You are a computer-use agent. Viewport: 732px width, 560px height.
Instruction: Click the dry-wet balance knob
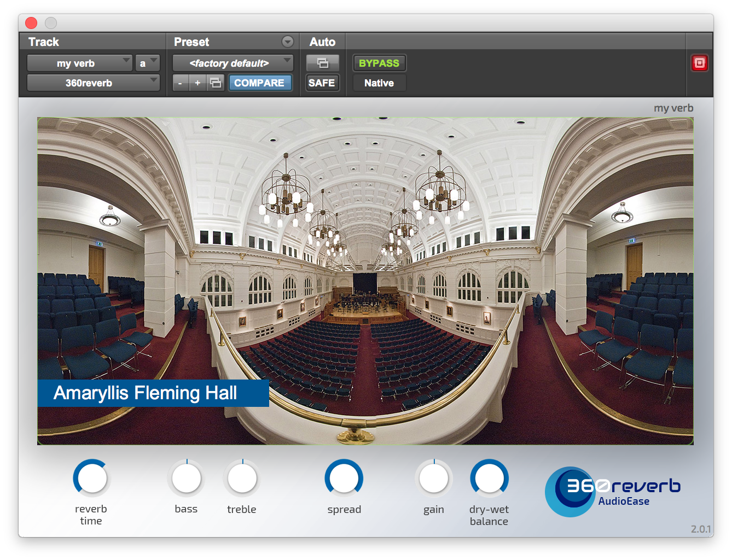coord(489,479)
